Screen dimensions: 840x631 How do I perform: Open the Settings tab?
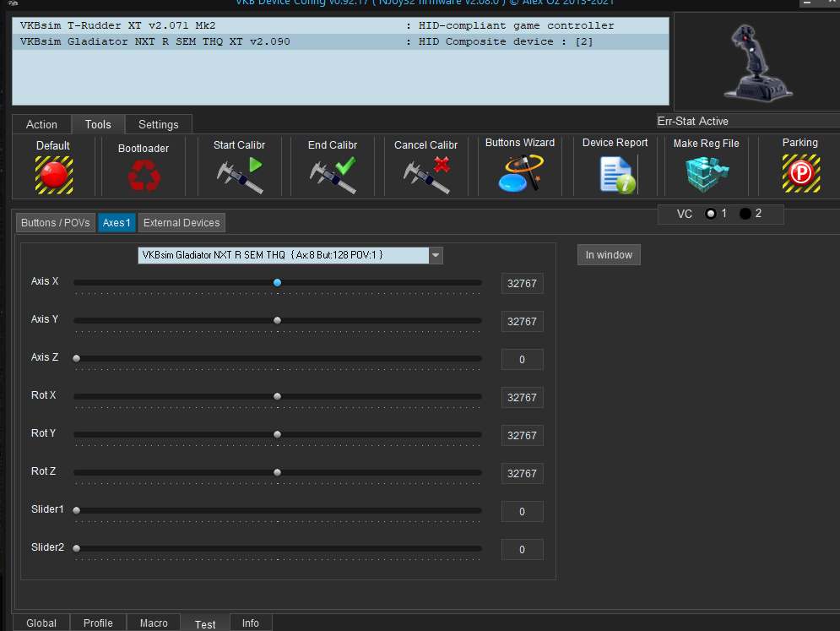click(159, 124)
